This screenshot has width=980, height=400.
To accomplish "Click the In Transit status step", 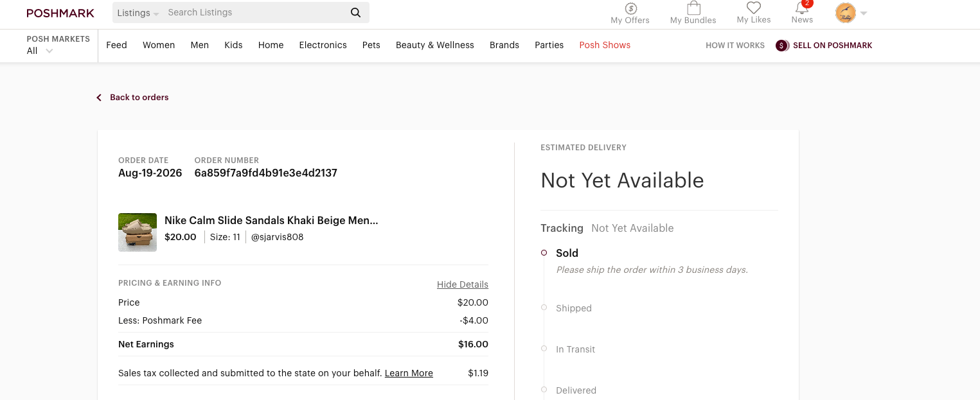I will 576,349.
